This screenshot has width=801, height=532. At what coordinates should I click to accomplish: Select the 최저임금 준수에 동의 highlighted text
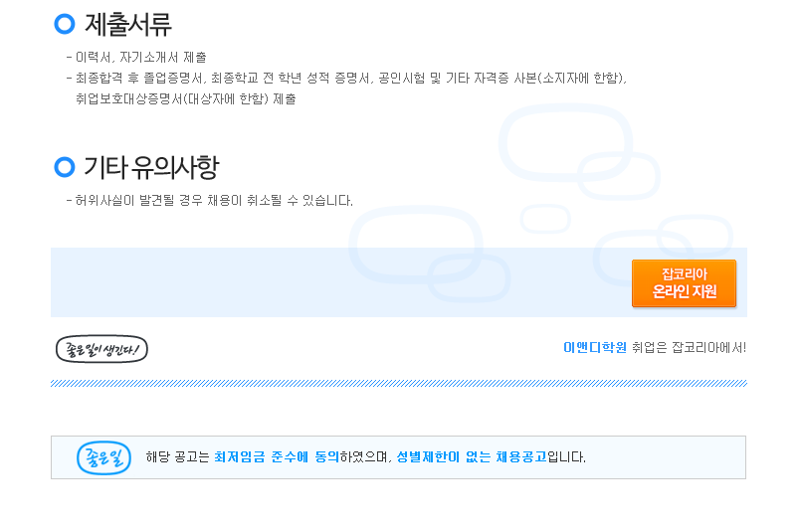point(277,457)
